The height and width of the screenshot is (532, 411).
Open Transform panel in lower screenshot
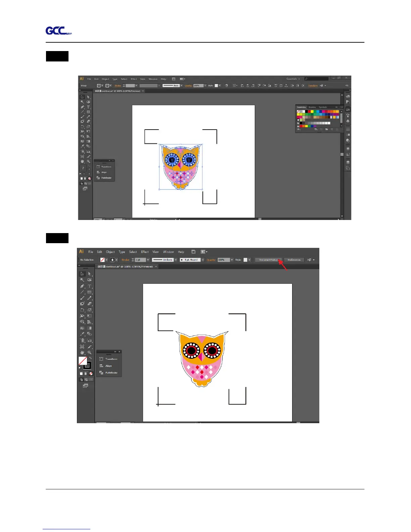coord(109,359)
